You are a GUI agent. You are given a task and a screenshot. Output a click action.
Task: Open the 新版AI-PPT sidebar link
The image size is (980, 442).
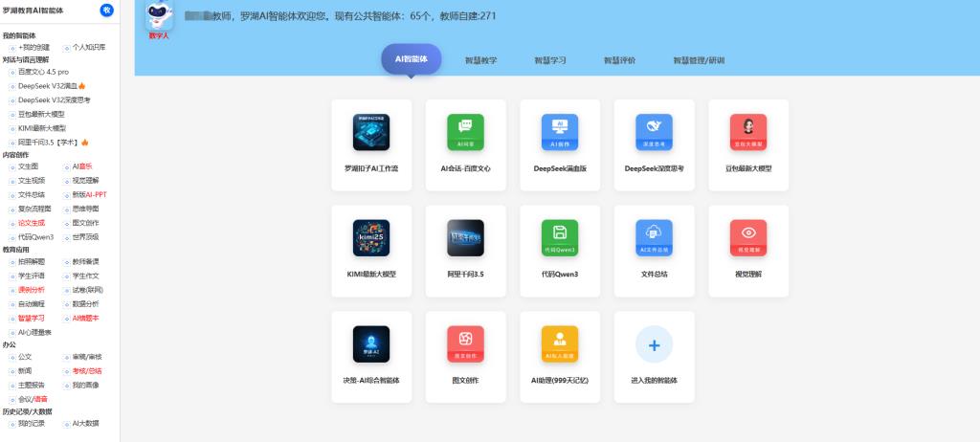(89, 194)
